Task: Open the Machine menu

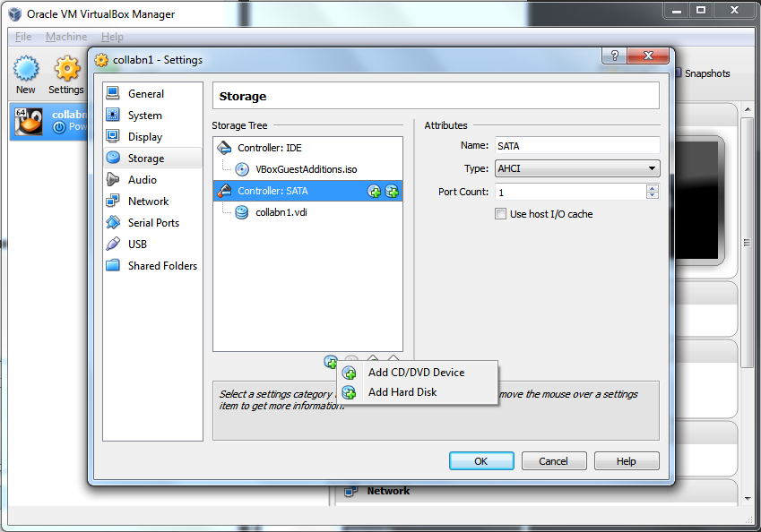Action: [x=66, y=37]
